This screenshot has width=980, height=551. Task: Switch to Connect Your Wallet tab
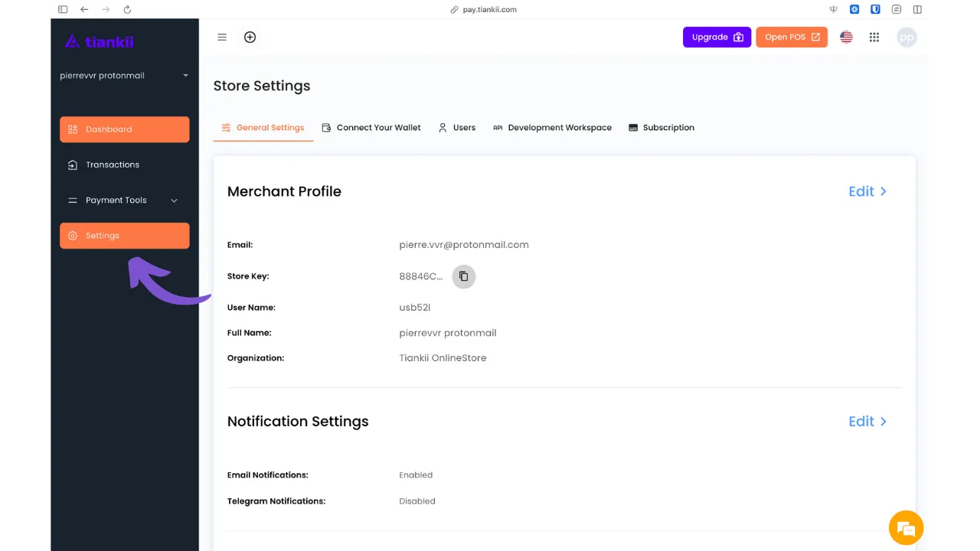coord(371,128)
